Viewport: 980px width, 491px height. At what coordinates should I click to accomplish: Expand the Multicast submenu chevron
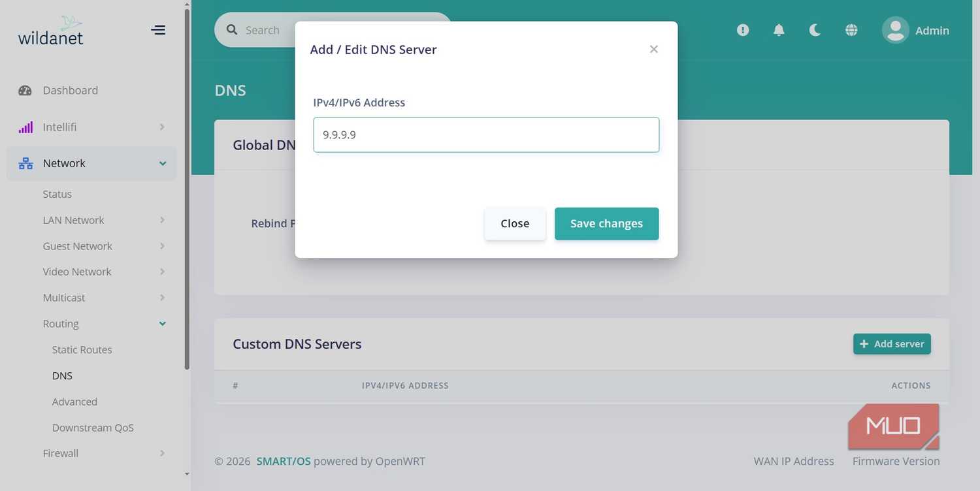tap(162, 298)
